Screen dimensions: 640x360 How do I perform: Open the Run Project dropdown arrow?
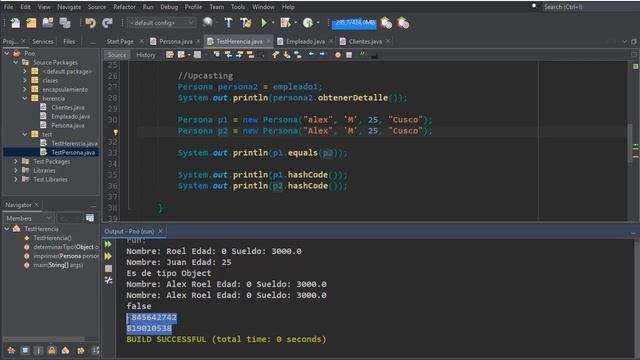[x=273, y=23]
